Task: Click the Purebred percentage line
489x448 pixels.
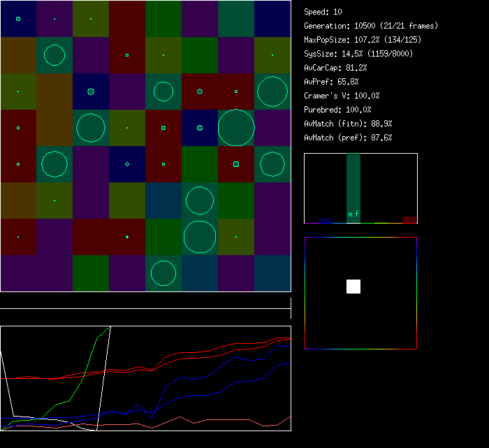Action: [337, 110]
